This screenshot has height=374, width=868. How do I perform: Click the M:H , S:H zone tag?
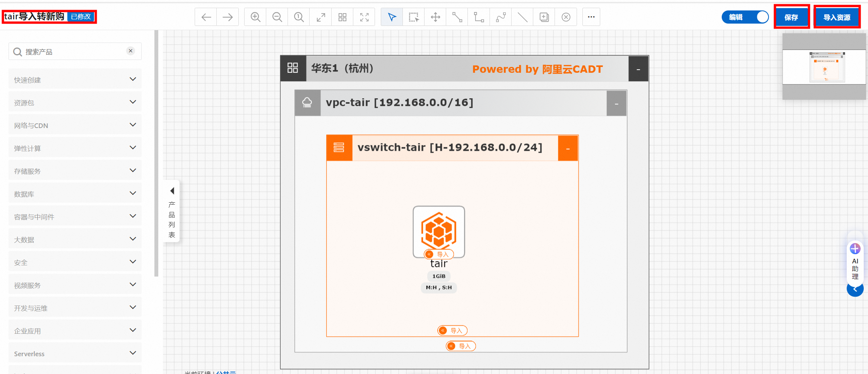(x=439, y=287)
